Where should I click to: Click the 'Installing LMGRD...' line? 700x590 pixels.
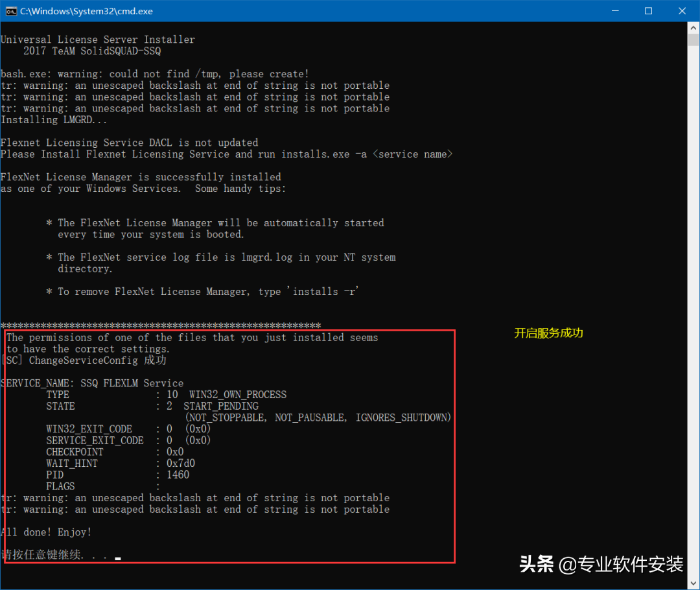click(x=54, y=120)
